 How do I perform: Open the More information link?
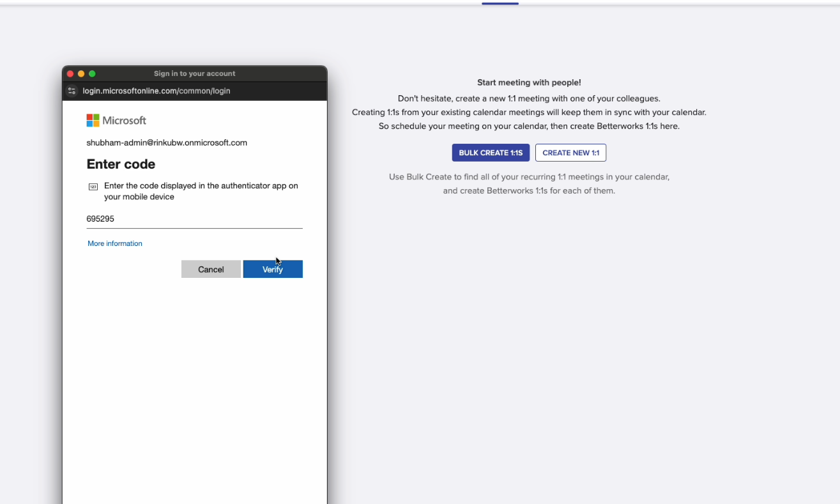click(x=115, y=243)
